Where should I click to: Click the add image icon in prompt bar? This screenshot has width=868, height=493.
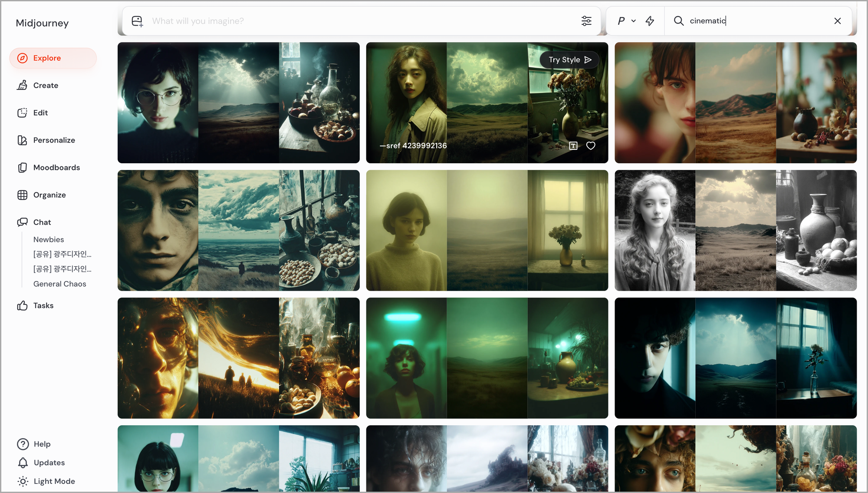[137, 21]
